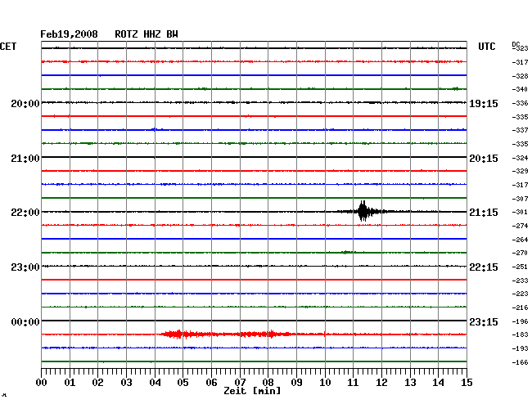Click the 03 minute axis tick label
The width and height of the screenshot is (532, 404).
click(126, 383)
